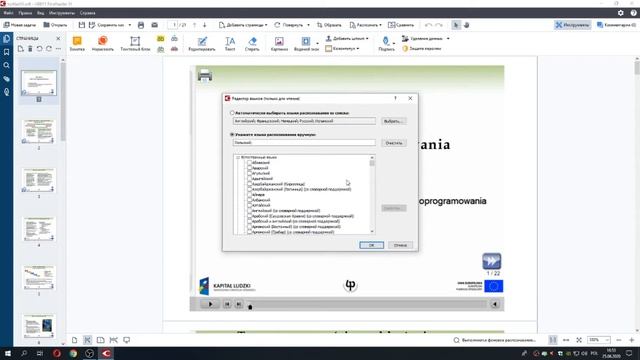
Task: Click the highlight text marker icon
Action: [160, 39]
